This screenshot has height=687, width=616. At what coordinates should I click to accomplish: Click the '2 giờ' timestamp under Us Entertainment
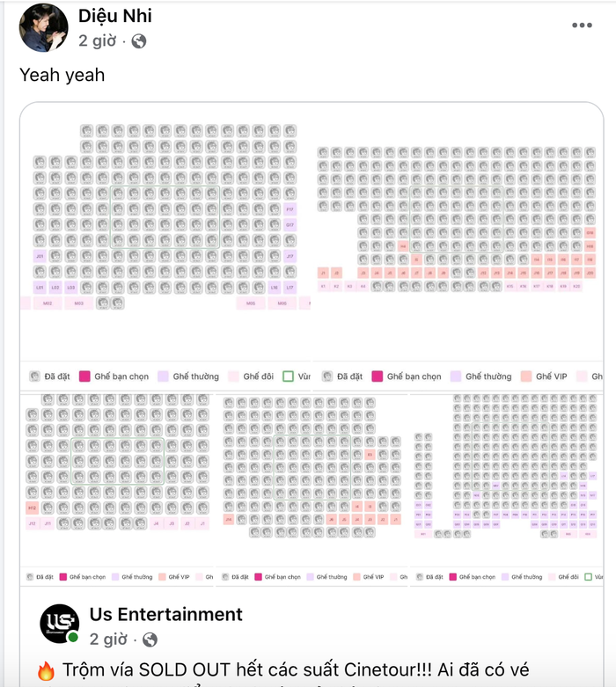[x=108, y=639]
